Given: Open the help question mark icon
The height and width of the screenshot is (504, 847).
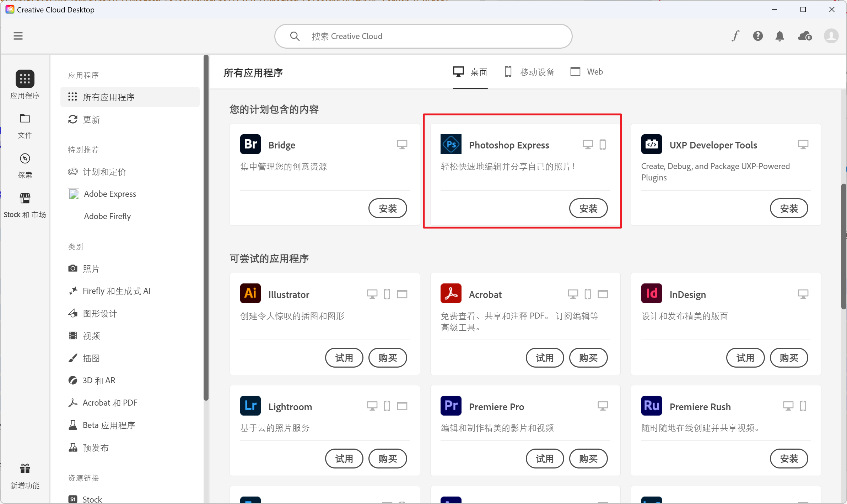Looking at the screenshot, I should click(758, 36).
